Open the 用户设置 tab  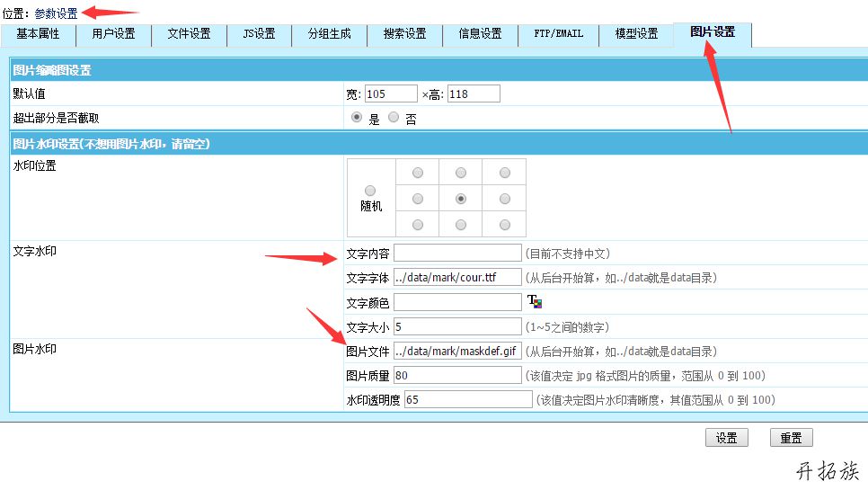(x=113, y=34)
